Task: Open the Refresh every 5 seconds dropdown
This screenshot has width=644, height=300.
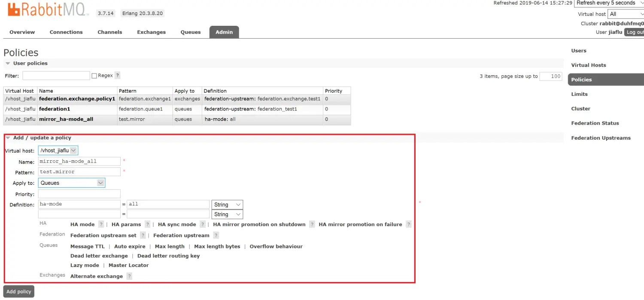Action: pyautogui.click(x=609, y=3)
